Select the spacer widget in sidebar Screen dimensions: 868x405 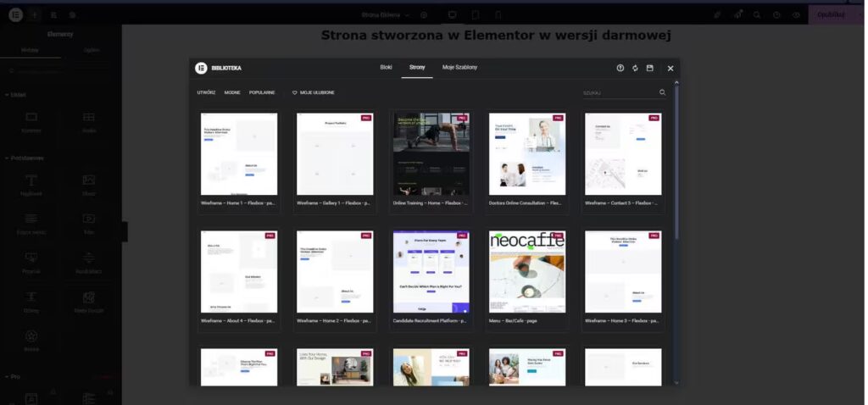(x=31, y=302)
